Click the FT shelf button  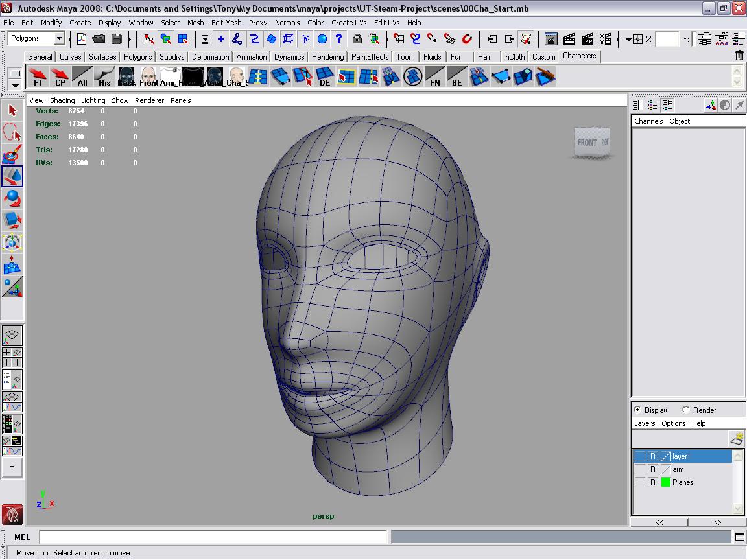[x=38, y=76]
